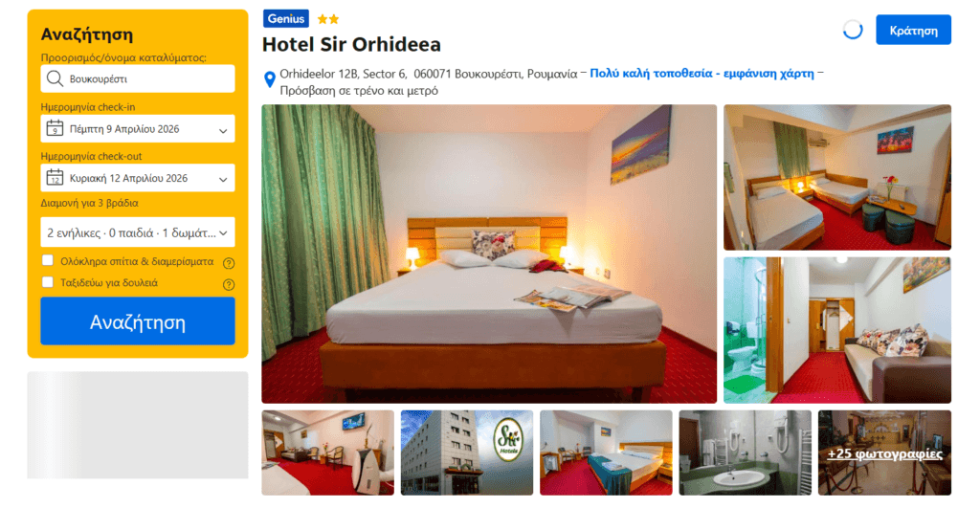Click the blue Αναζήτηση search button
980x508 pixels.
138,321
